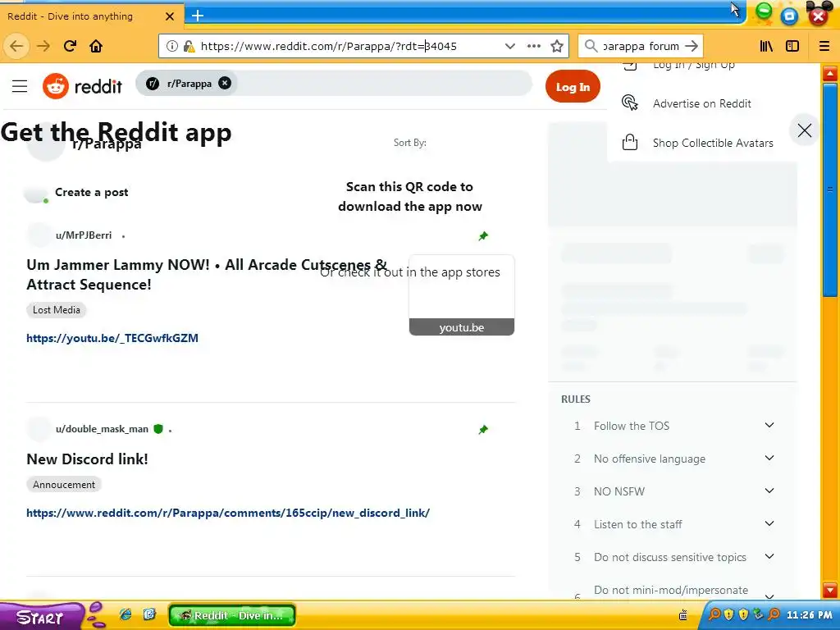Close the Reddit browser tab
Viewport: 840px width, 630px height.
[x=170, y=16]
